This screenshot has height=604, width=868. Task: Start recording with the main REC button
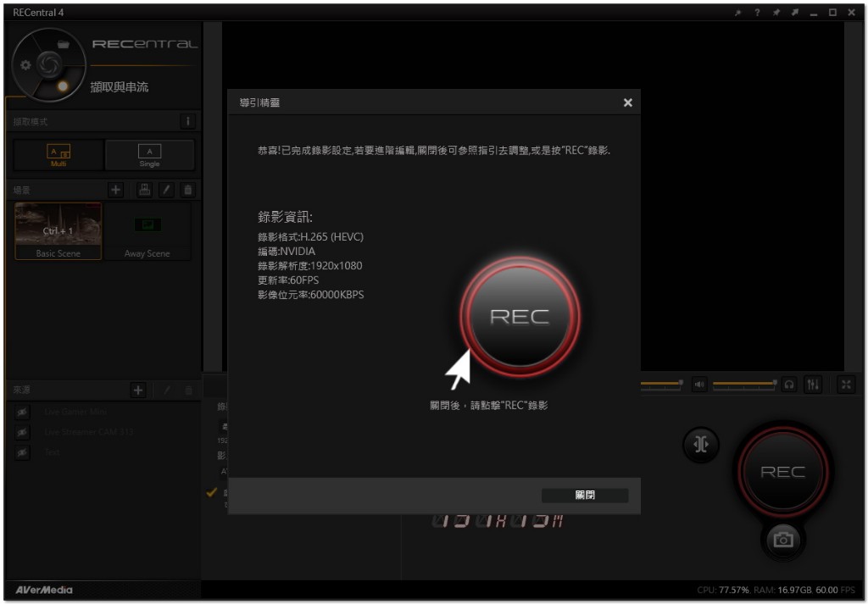tap(782, 472)
